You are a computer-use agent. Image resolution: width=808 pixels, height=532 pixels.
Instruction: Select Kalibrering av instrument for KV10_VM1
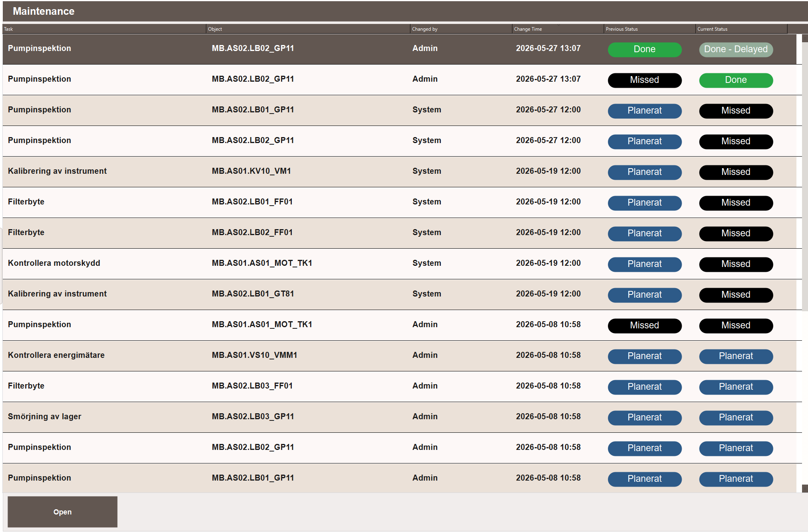(x=57, y=171)
